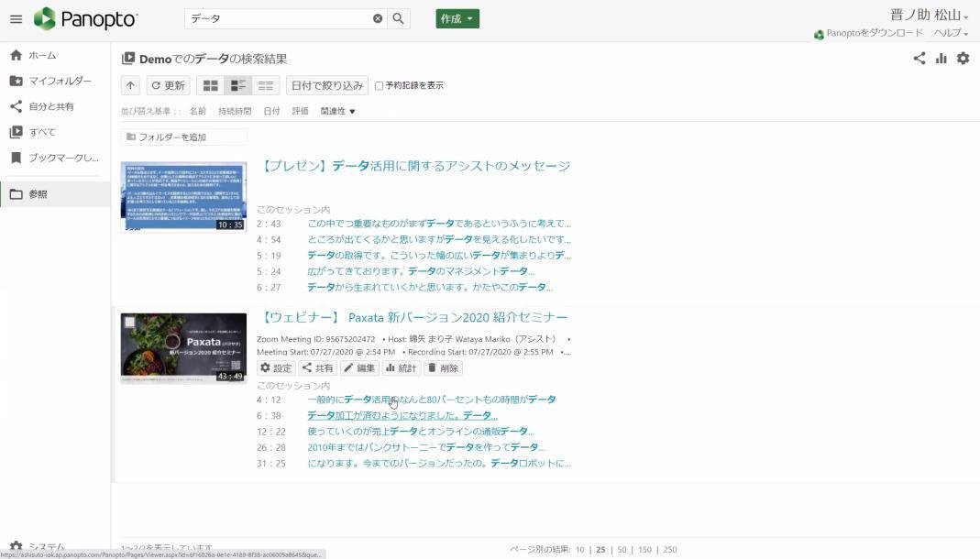Image resolution: width=980 pixels, height=559 pixels.
Task: Click 編集 for Paxata session
Action: click(x=359, y=368)
